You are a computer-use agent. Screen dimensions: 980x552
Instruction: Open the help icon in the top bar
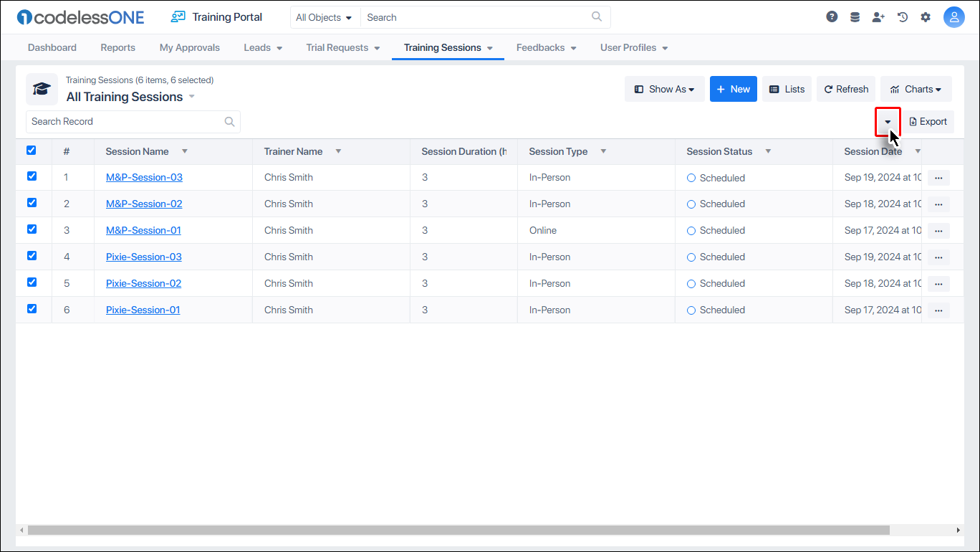coord(832,16)
